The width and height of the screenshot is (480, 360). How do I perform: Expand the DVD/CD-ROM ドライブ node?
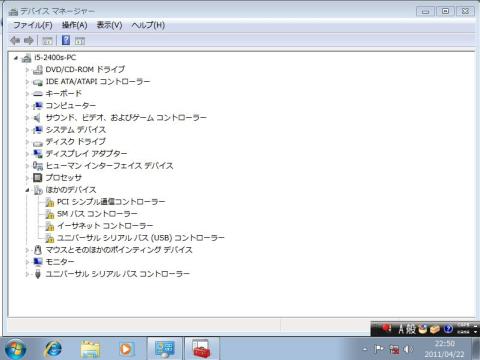click(x=27, y=70)
